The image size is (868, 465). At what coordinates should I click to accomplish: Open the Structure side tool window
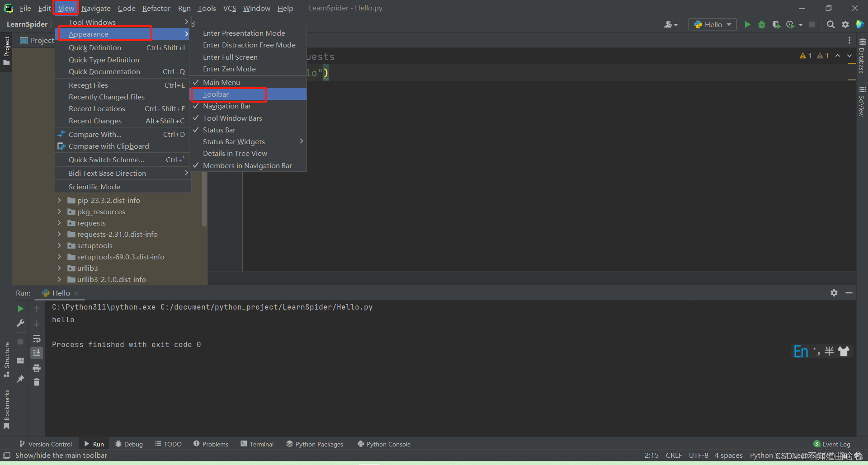6,360
